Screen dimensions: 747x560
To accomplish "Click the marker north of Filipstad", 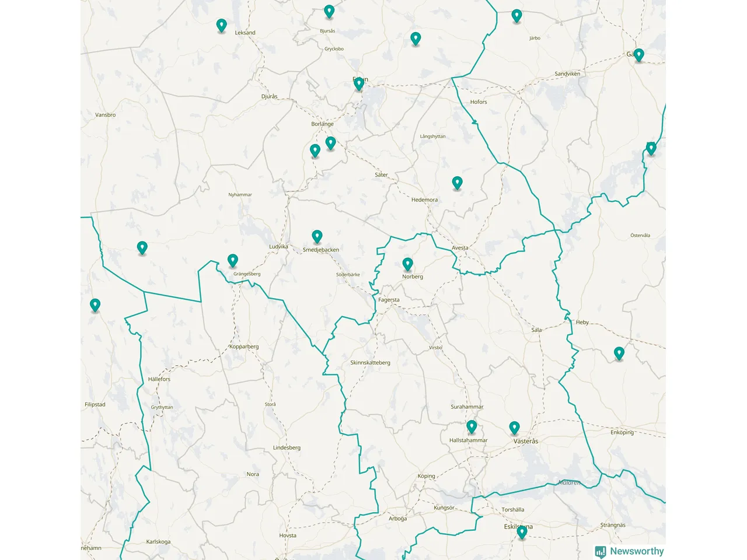I will click(x=95, y=306).
